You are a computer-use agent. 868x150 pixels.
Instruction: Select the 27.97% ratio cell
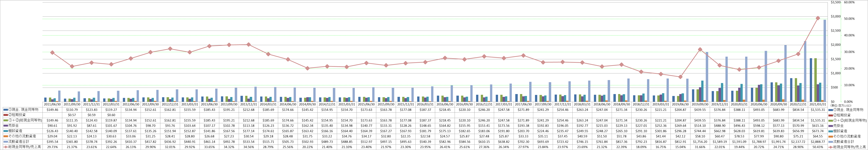pos(523,147)
